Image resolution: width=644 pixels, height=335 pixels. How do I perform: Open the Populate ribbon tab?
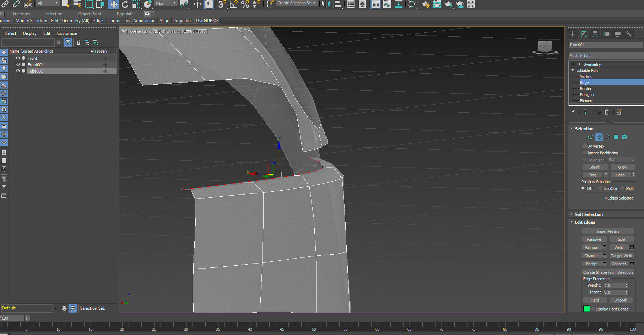[125, 14]
